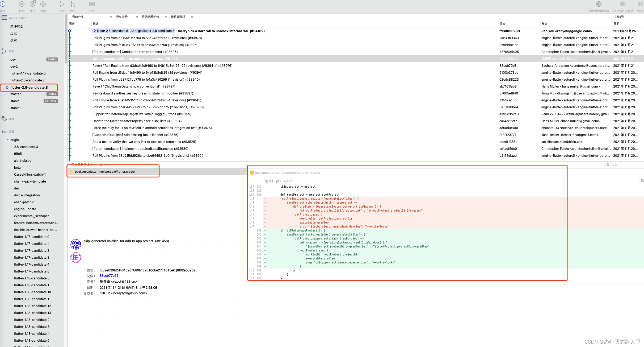Viewport: 644px width, 347px height.
Task: Click the Pull (拉取) toolbar icon
Action: tap(22, 4)
